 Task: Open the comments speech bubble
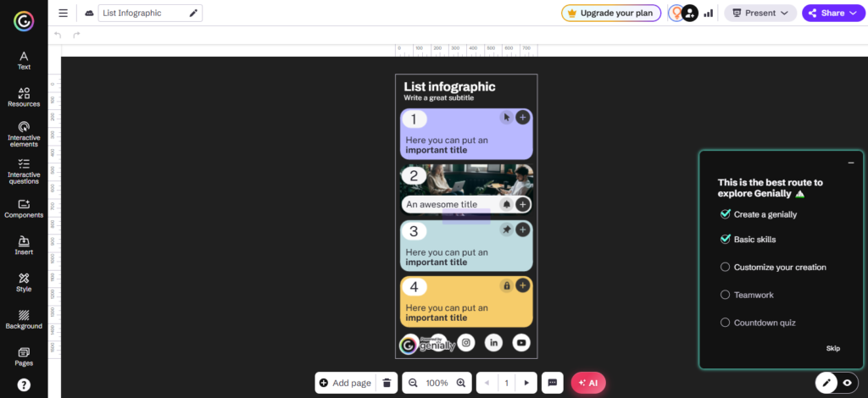tap(552, 383)
